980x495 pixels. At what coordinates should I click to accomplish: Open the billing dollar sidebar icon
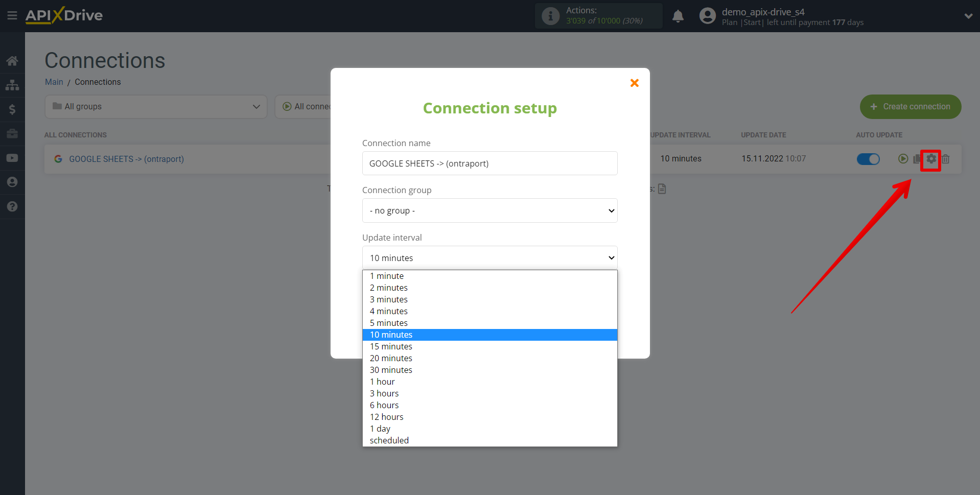[12, 109]
